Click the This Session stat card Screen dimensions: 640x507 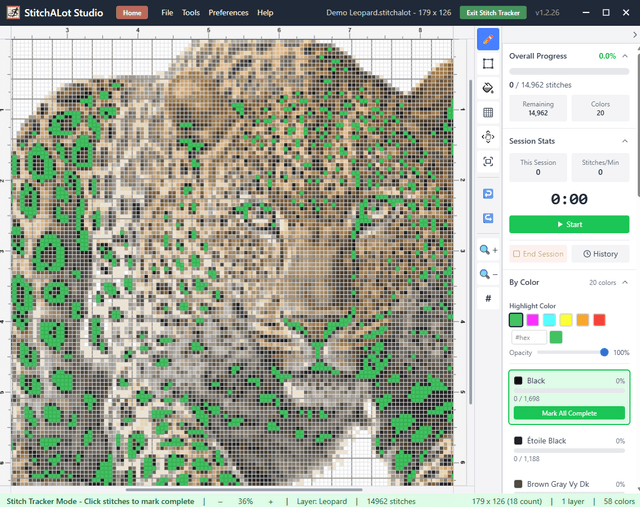tap(538, 167)
